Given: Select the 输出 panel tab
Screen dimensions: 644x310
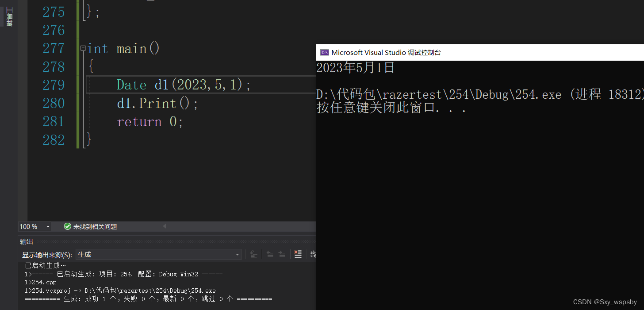Looking at the screenshot, I should coord(26,241).
